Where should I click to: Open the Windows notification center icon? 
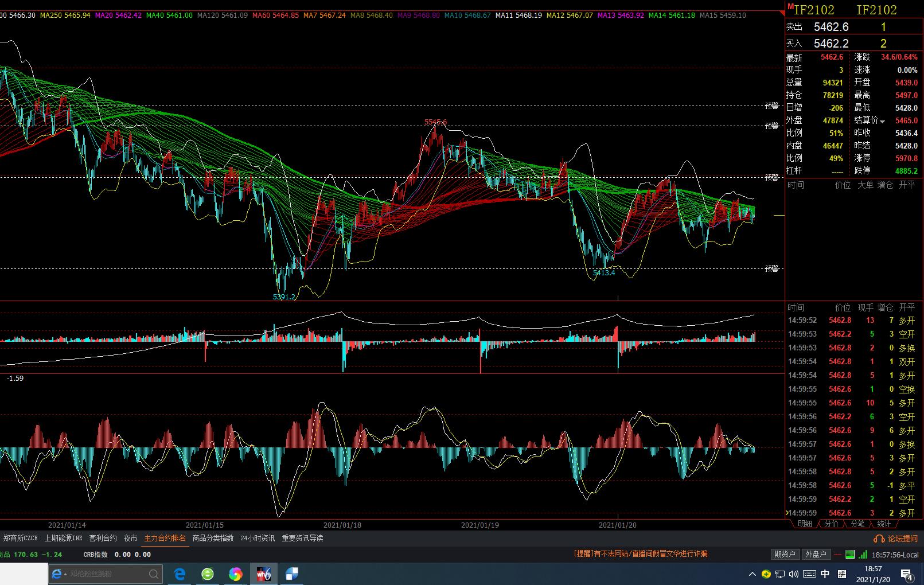907,574
